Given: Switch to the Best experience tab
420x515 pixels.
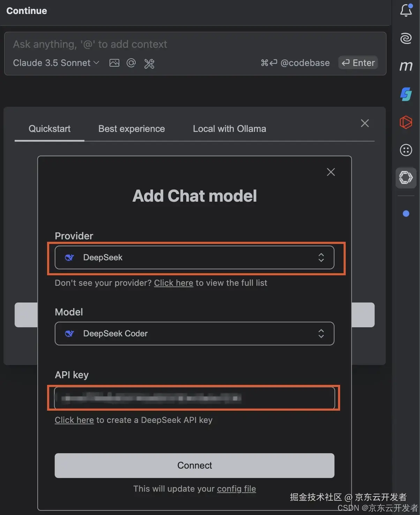Looking at the screenshot, I should tap(132, 129).
